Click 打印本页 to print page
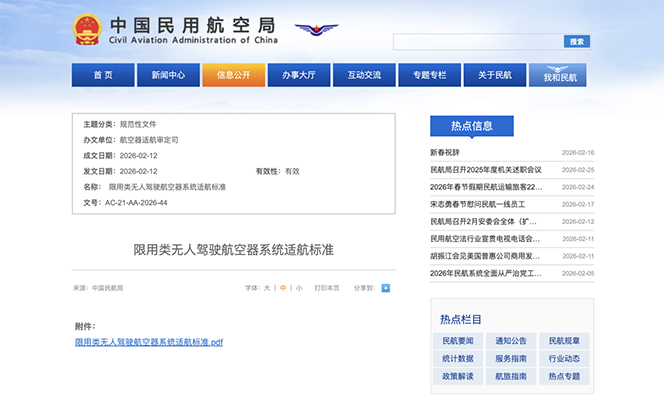Screen dimensions: 664x411 click(x=326, y=288)
